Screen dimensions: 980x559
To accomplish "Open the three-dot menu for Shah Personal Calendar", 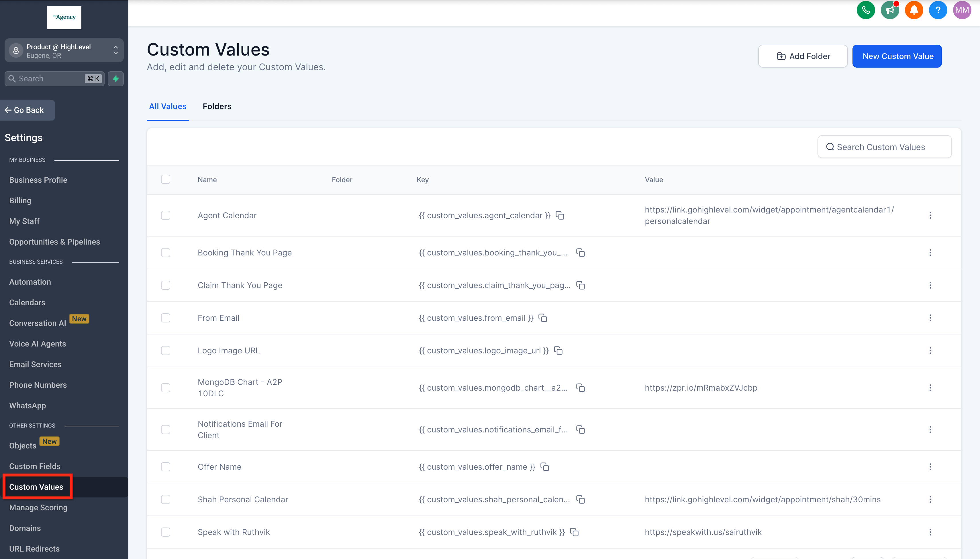I will point(930,499).
